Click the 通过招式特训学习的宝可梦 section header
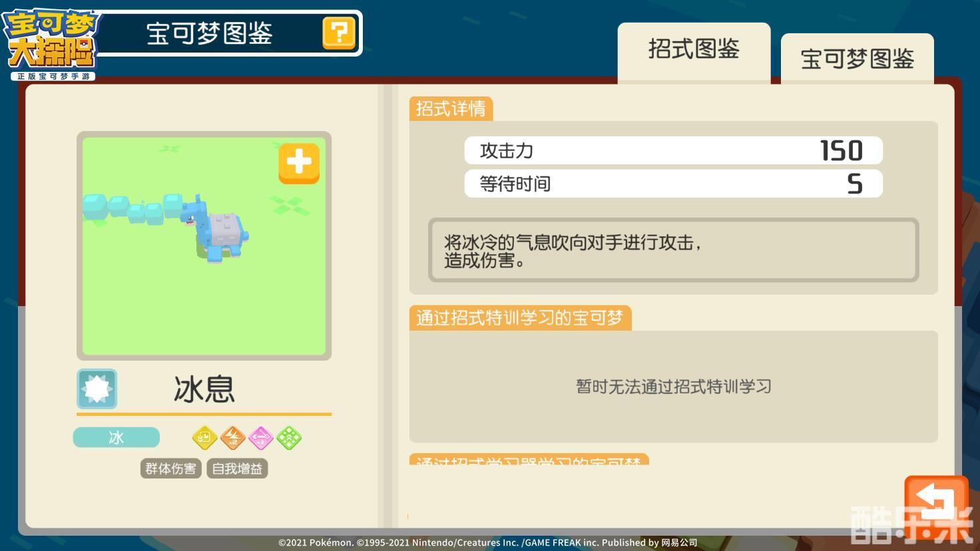Image resolution: width=980 pixels, height=551 pixels. (520, 317)
